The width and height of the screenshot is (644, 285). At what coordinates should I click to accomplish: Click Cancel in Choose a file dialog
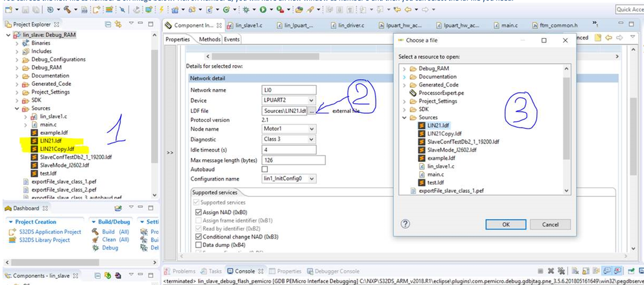coord(550,224)
